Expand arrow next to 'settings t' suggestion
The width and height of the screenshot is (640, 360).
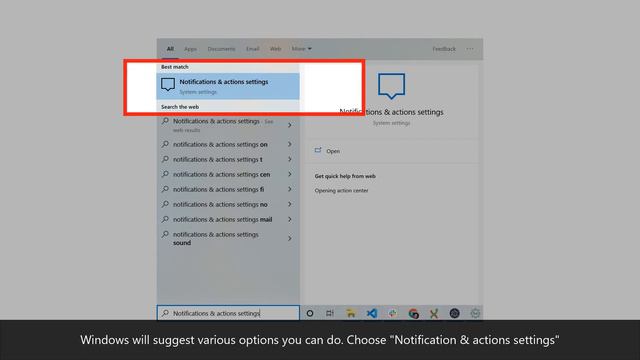pyautogui.click(x=290, y=160)
